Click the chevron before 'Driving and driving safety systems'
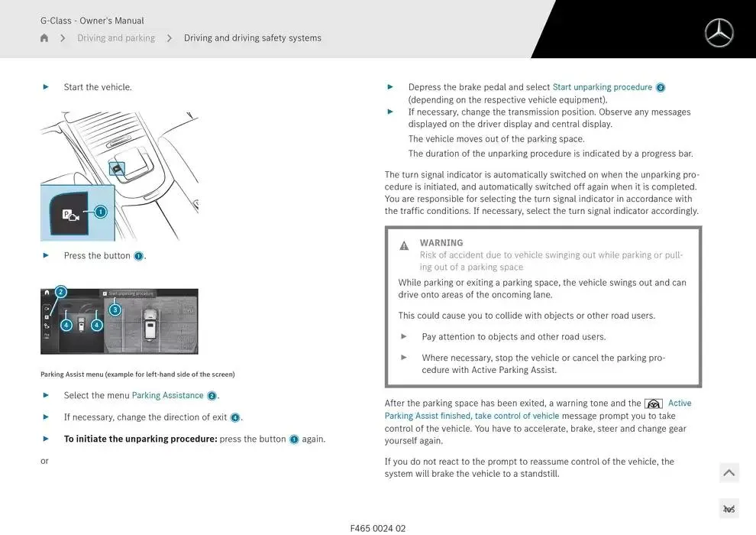This screenshot has height=535, width=756. tap(170, 38)
